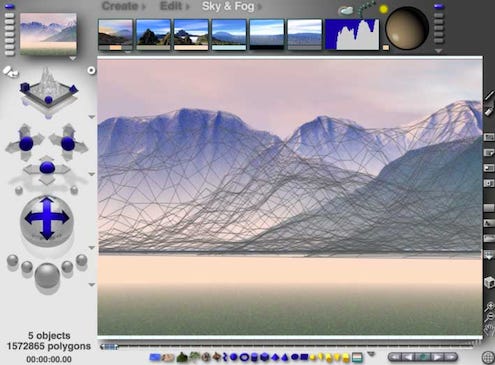Open the dropdown triangle beside the camera trackball
The width and height of the screenshot is (495, 365).
[x=92, y=248]
